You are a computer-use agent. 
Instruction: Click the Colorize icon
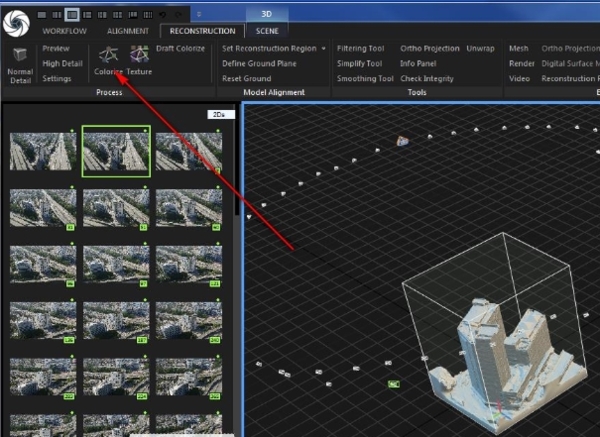[107, 55]
